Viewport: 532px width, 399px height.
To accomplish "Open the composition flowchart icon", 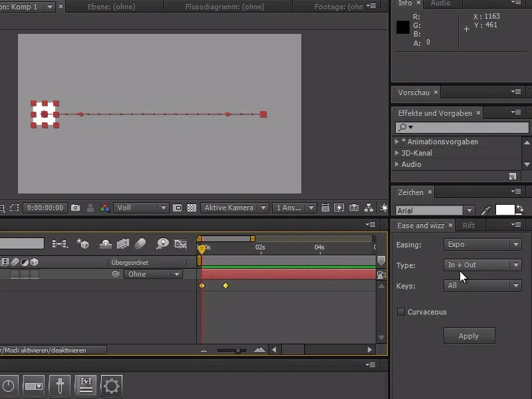I will click(x=368, y=207).
